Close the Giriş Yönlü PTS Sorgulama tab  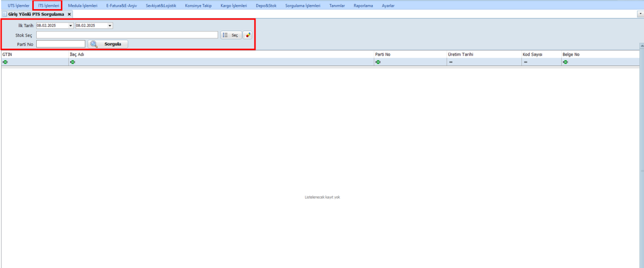click(x=69, y=14)
